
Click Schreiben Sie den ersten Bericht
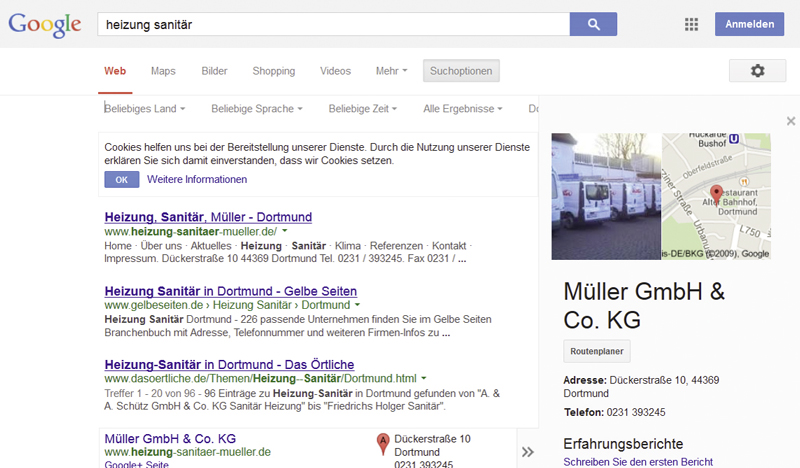point(638,461)
